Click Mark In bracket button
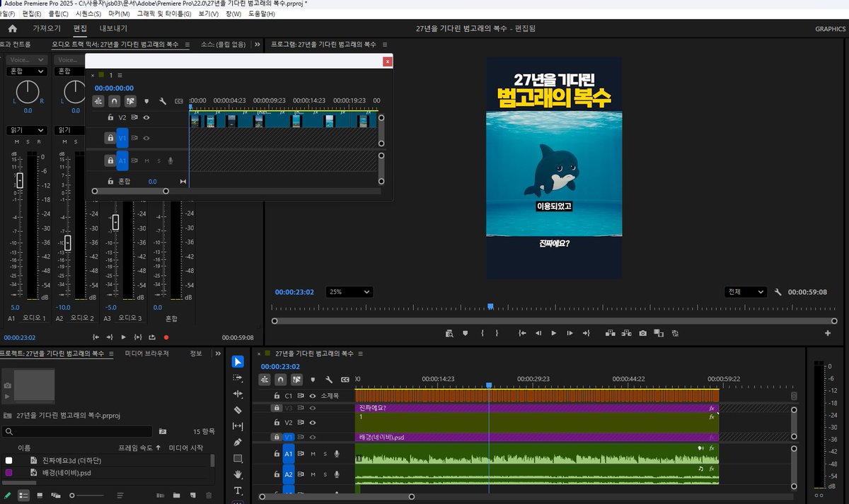Image resolution: width=849 pixels, height=504 pixels. 482,333
